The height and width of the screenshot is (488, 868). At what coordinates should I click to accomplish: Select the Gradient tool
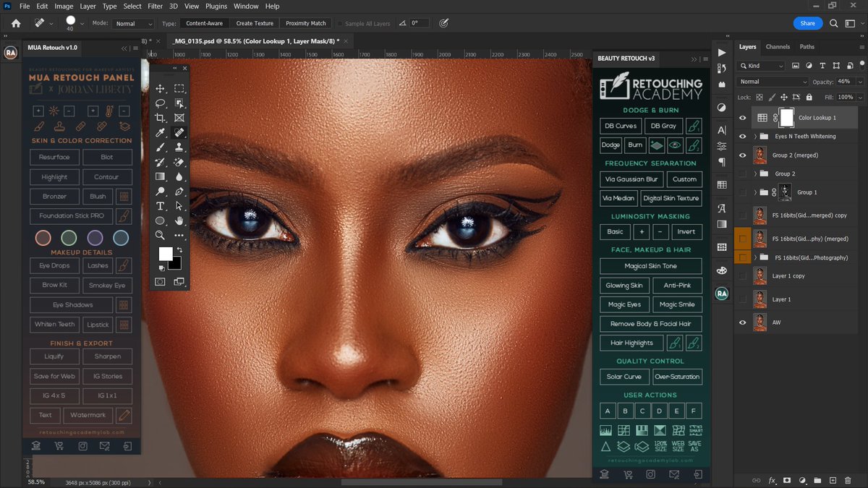coord(161,176)
